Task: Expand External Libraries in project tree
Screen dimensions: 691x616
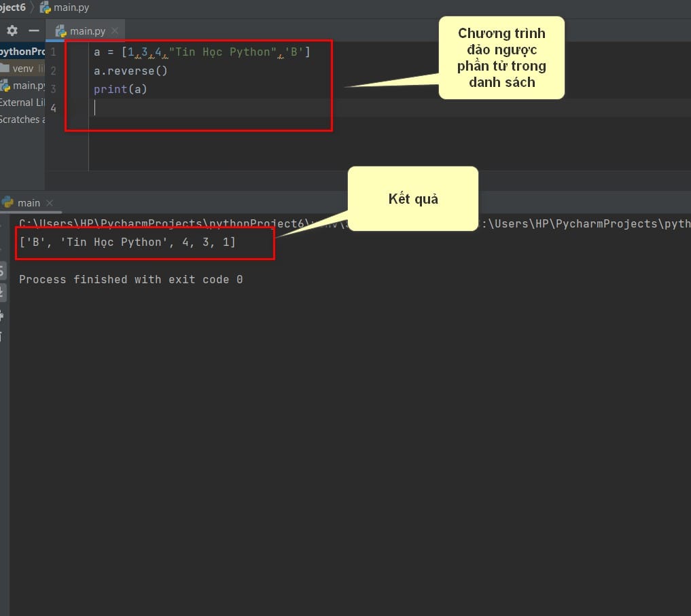Action: point(16,103)
